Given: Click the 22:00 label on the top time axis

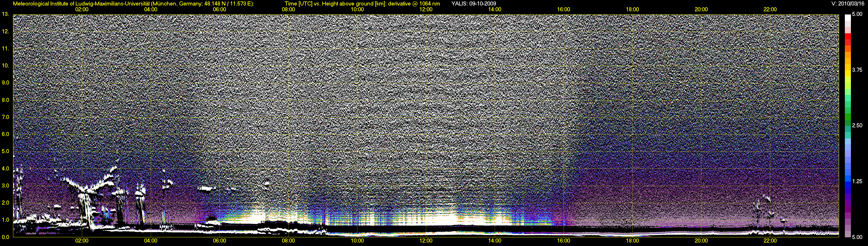Looking at the screenshot, I should coord(770,10).
